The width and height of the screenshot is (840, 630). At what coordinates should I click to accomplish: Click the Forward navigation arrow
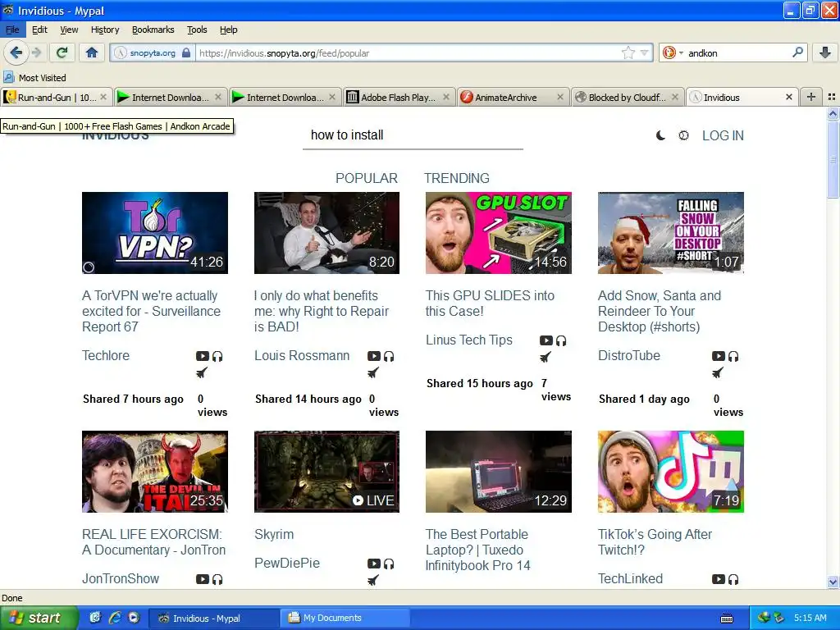36,52
